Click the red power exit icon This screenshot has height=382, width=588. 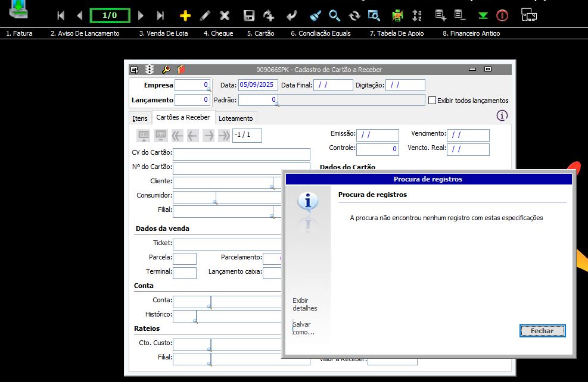point(502,15)
